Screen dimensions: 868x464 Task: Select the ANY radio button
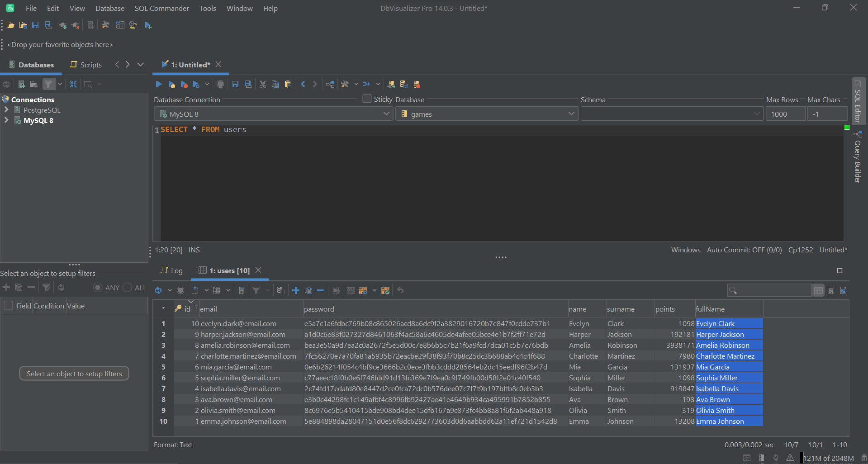coord(97,287)
